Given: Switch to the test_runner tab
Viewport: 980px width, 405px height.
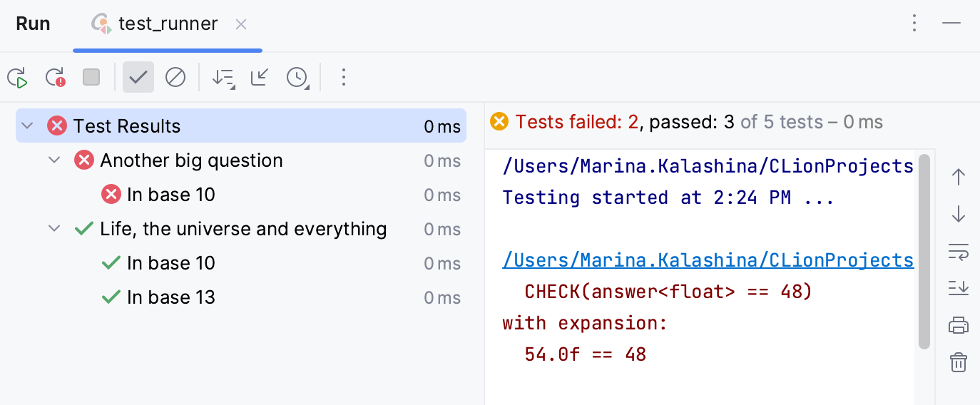Looking at the screenshot, I should (168, 24).
